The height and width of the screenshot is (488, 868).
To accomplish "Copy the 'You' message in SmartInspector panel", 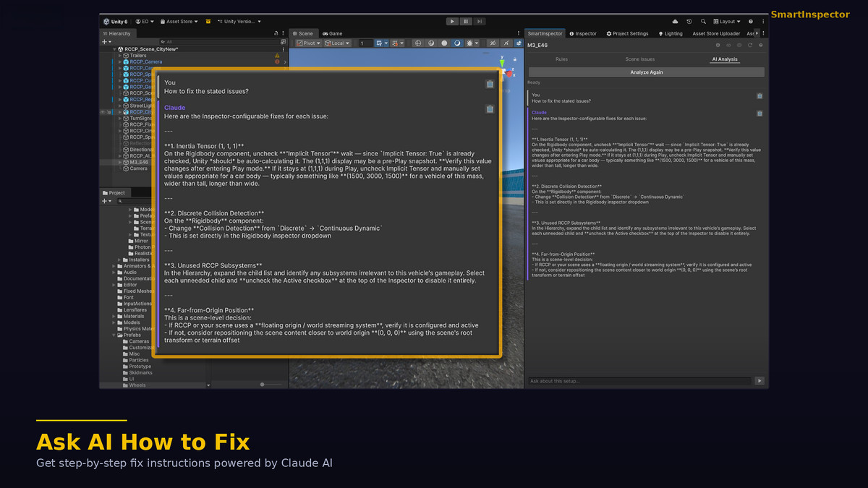I will pyautogui.click(x=759, y=95).
